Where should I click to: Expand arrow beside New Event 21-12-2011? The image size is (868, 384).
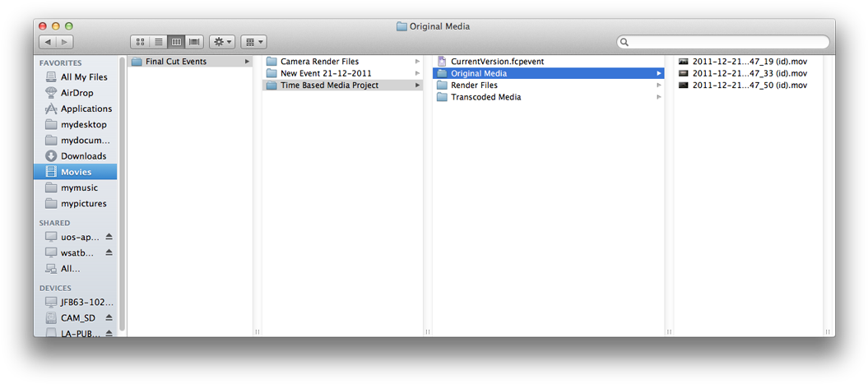(417, 73)
